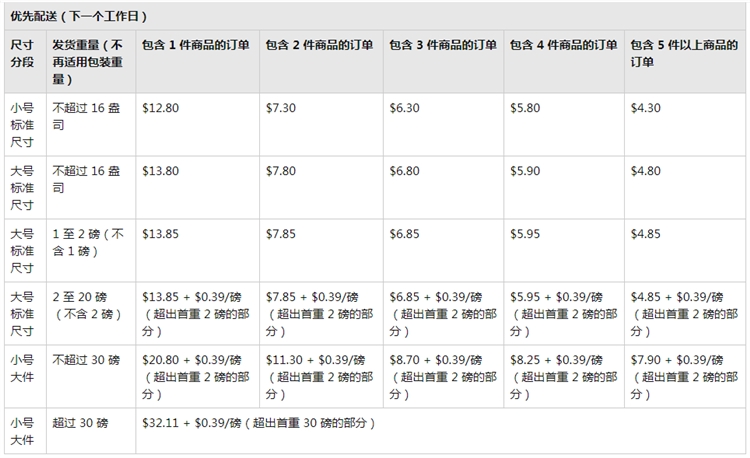Select the $5.80 price cell

tap(526, 107)
